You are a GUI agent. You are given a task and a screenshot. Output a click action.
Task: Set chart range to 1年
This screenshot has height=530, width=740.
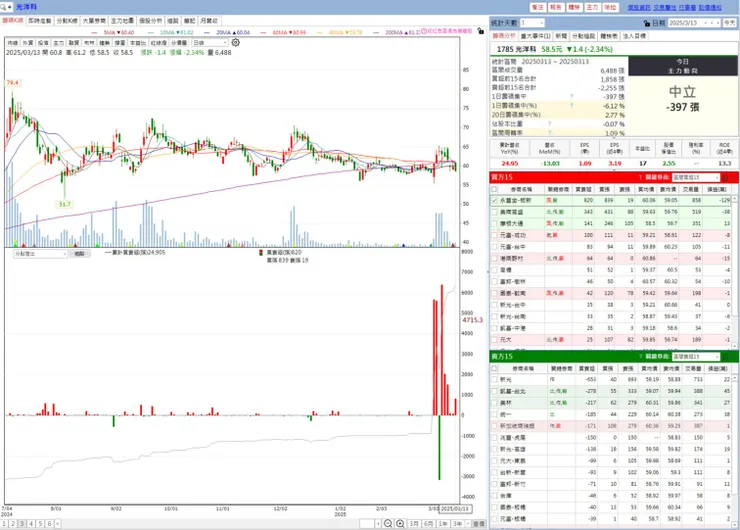point(443,524)
